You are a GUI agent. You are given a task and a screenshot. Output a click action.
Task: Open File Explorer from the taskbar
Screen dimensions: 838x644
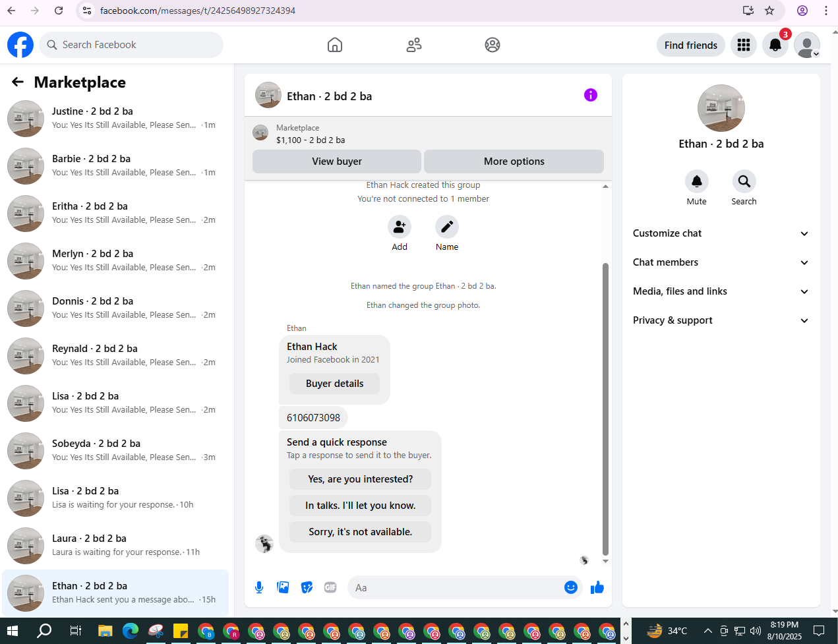click(x=105, y=631)
